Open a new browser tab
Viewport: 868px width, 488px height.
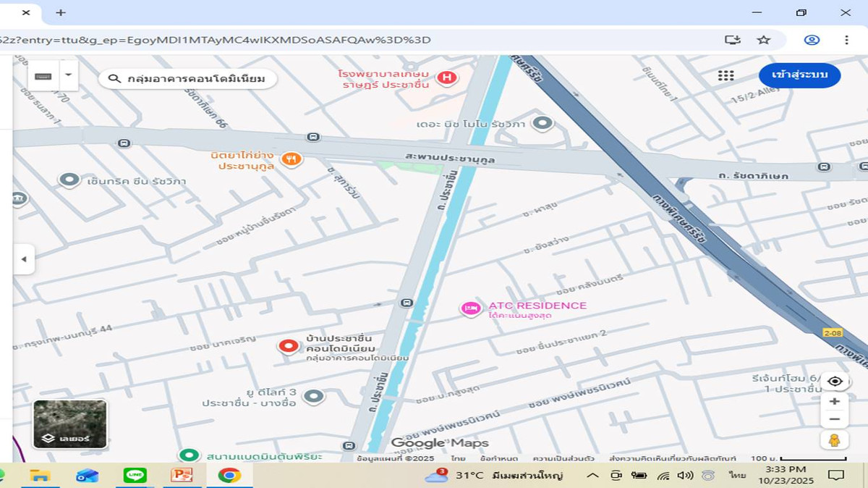coord(61,12)
